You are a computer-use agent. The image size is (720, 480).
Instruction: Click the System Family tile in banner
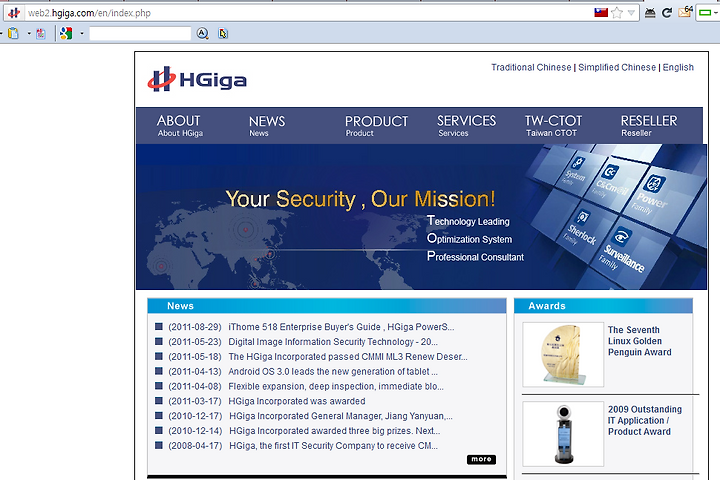tap(574, 172)
